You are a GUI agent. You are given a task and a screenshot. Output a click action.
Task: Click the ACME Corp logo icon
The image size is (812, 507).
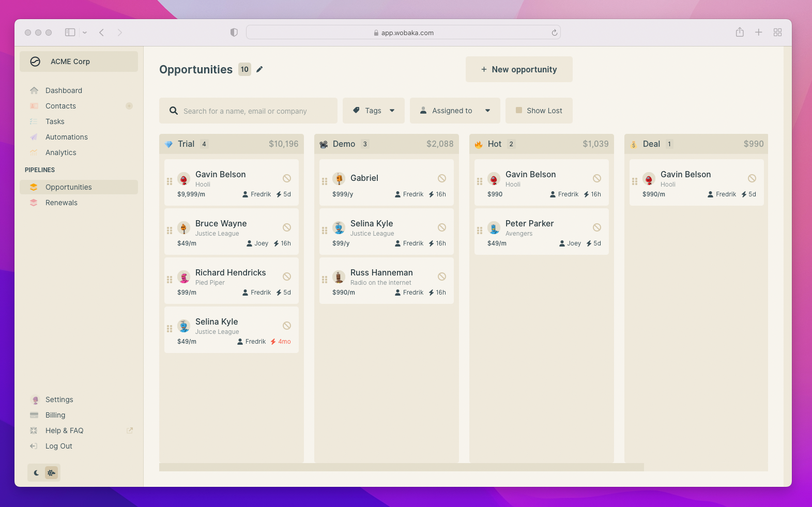point(35,62)
